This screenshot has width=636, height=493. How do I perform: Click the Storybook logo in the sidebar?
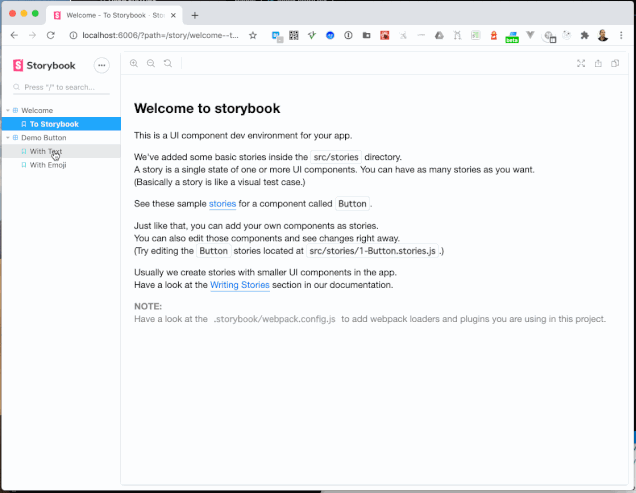point(44,65)
